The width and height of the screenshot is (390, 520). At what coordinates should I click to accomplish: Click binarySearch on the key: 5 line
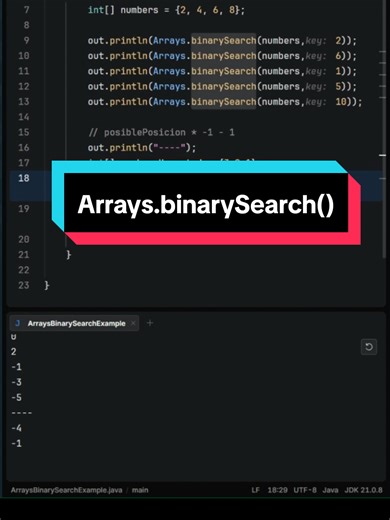(223, 86)
